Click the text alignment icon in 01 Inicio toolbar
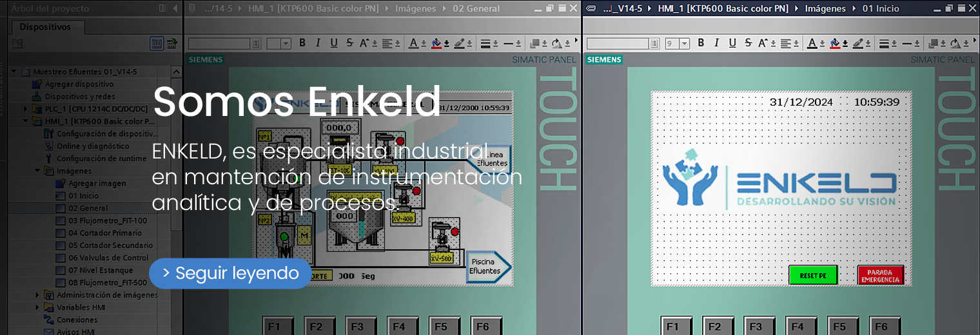Viewport: 980px width, 335px height. pyautogui.click(x=785, y=43)
